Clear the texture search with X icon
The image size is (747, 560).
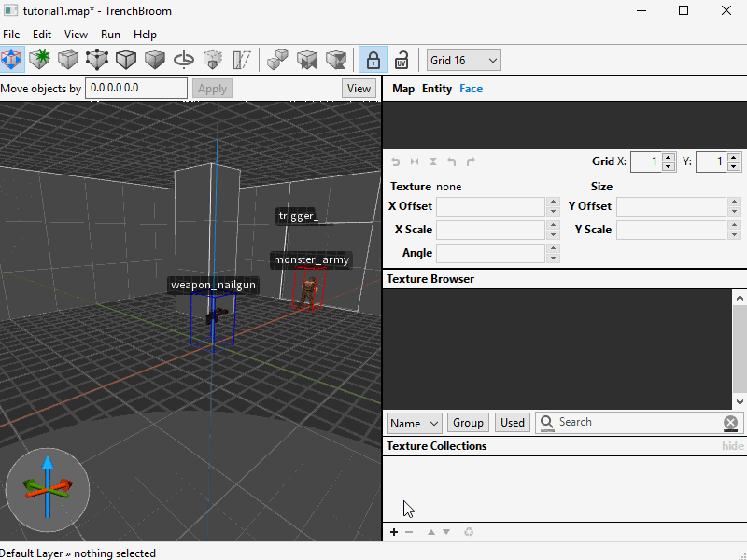730,423
